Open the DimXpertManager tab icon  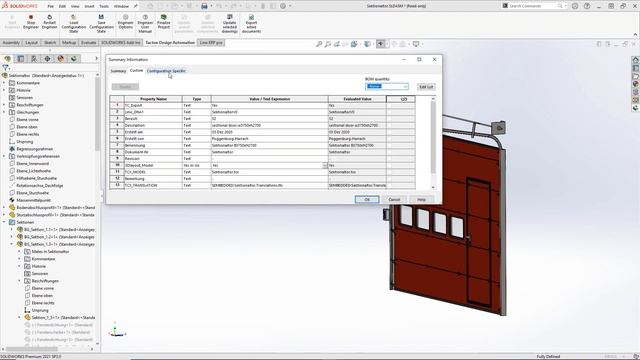point(47,59)
